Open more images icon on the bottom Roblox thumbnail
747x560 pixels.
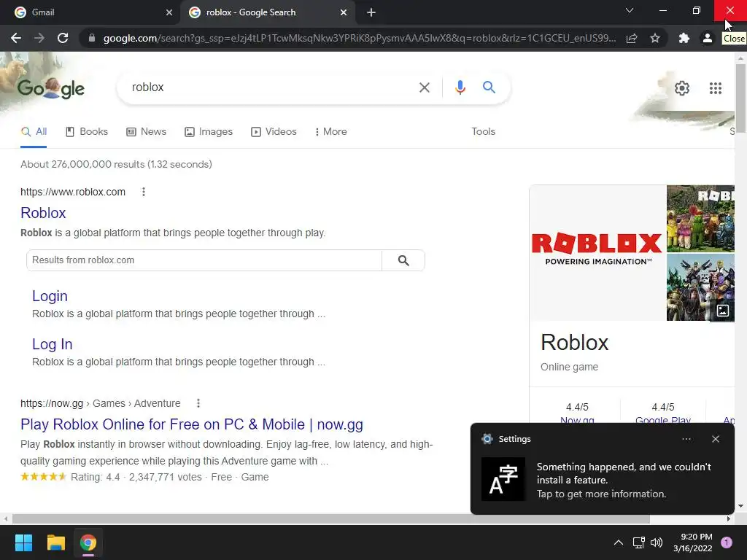click(723, 311)
